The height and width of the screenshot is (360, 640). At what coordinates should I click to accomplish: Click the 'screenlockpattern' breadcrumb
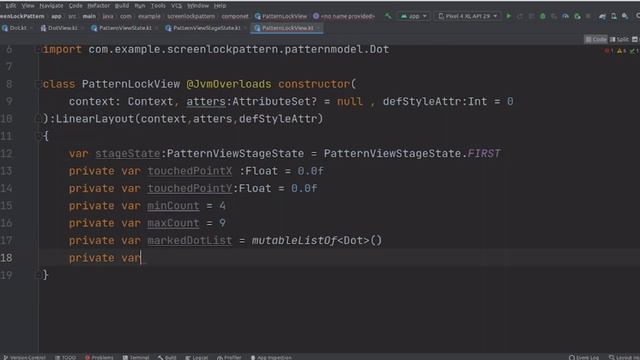coord(191,16)
